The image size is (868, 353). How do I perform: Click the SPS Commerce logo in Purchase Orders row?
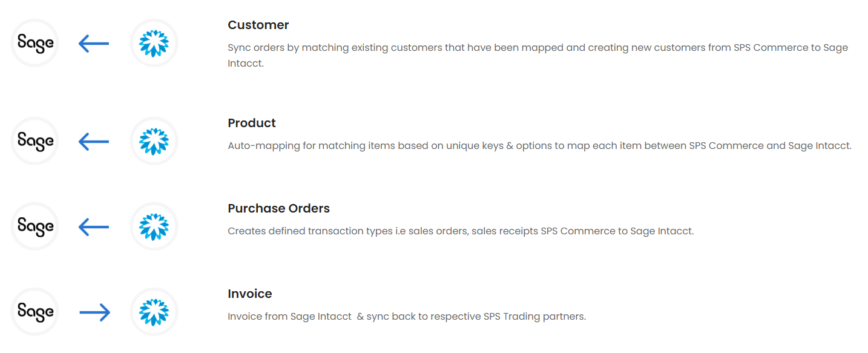[x=154, y=226]
